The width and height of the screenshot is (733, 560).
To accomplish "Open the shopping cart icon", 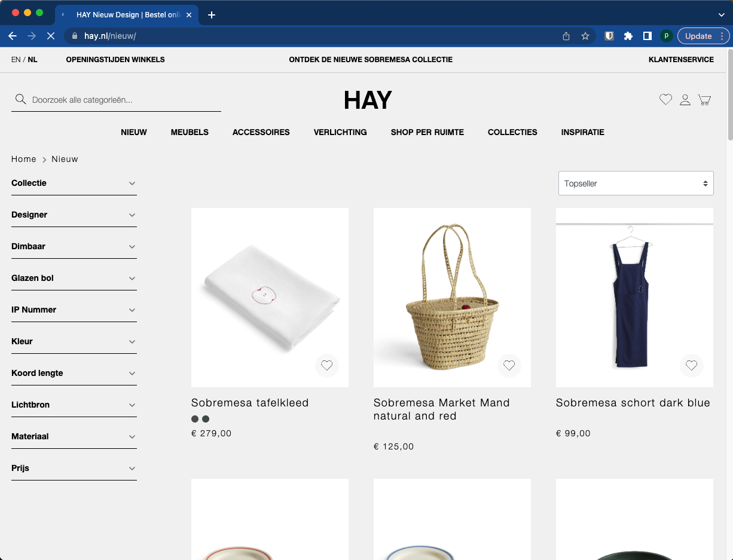I will [705, 100].
